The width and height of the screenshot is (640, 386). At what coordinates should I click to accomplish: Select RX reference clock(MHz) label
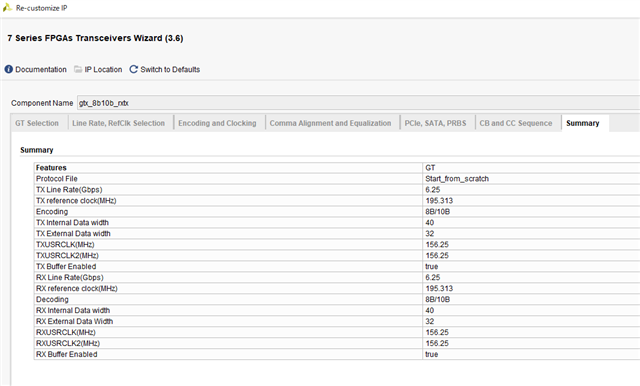click(77, 289)
